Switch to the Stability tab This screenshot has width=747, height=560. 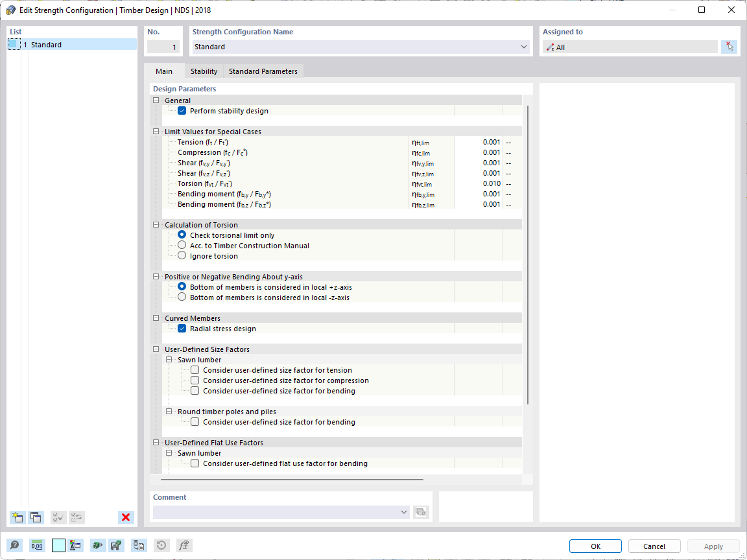(204, 71)
